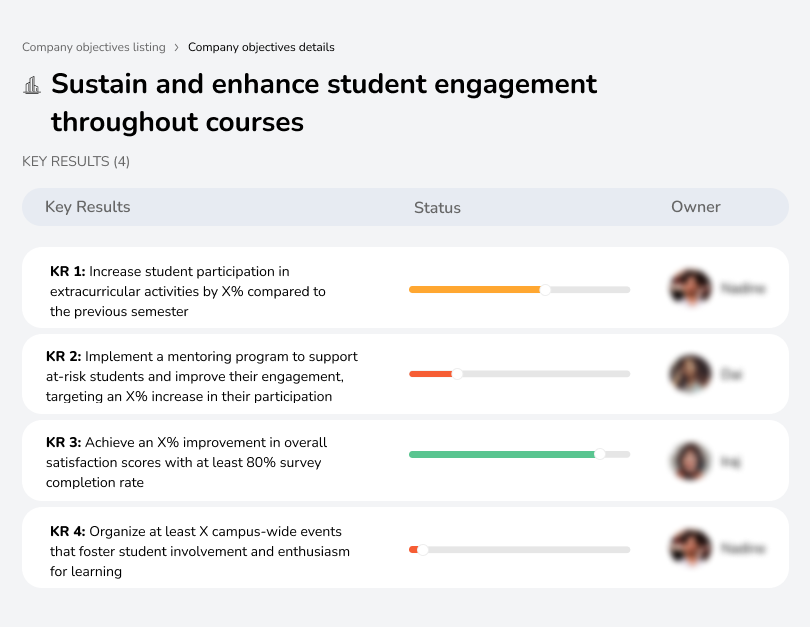Click the KR 1 orange progress slider handle
Image resolution: width=810 pixels, height=627 pixels.
[545, 290]
